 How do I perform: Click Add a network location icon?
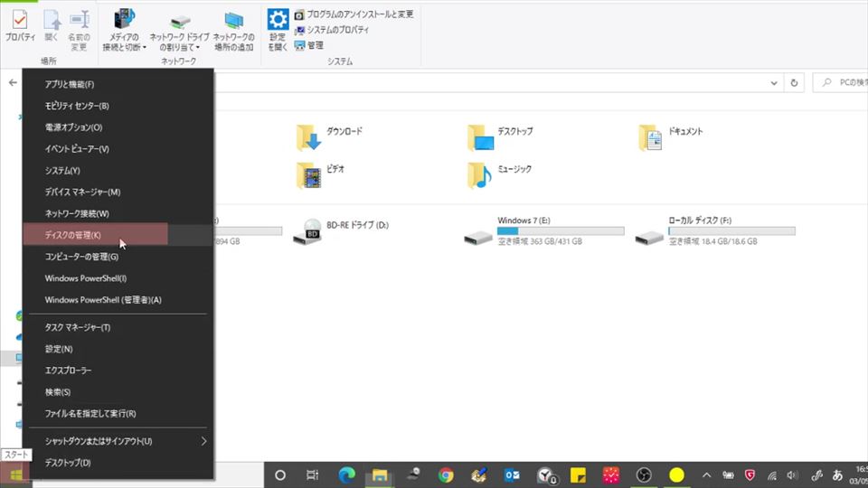(x=233, y=30)
